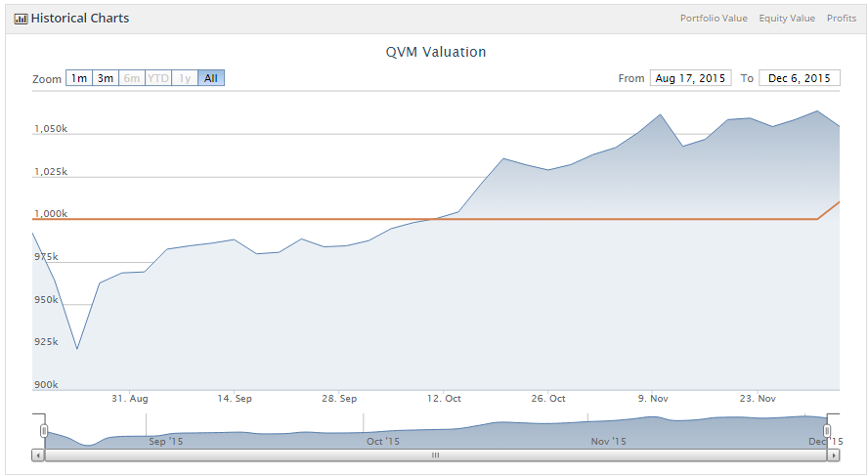868x476 pixels.
Task: Open the Profits chart link
Action: coord(842,19)
